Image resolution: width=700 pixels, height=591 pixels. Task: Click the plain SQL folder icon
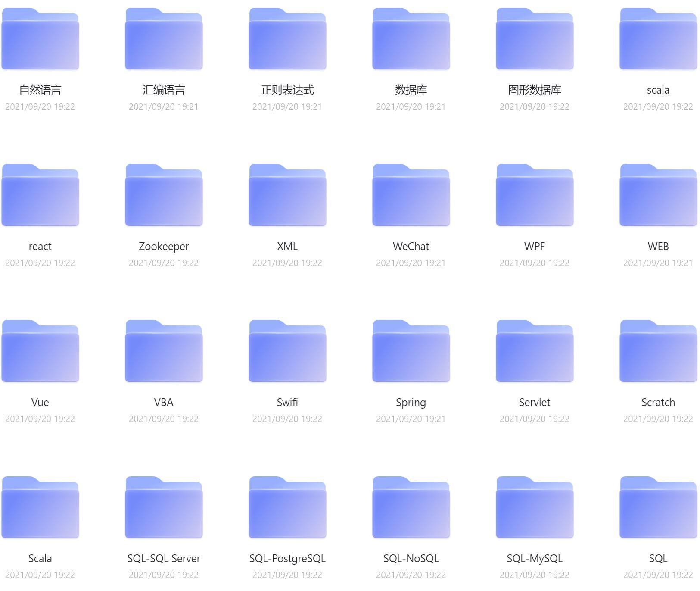click(x=658, y=507)
